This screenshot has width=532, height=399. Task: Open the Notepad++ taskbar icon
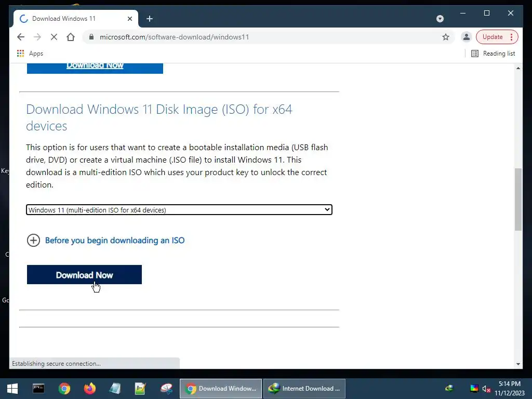pos(140,389)
